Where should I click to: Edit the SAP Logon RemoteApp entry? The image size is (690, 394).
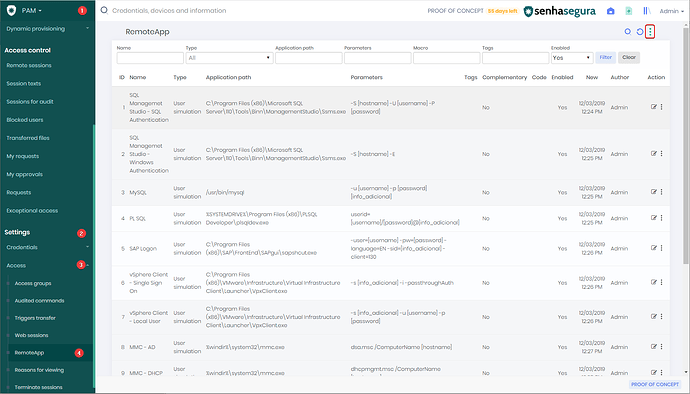tap(653, 248)
